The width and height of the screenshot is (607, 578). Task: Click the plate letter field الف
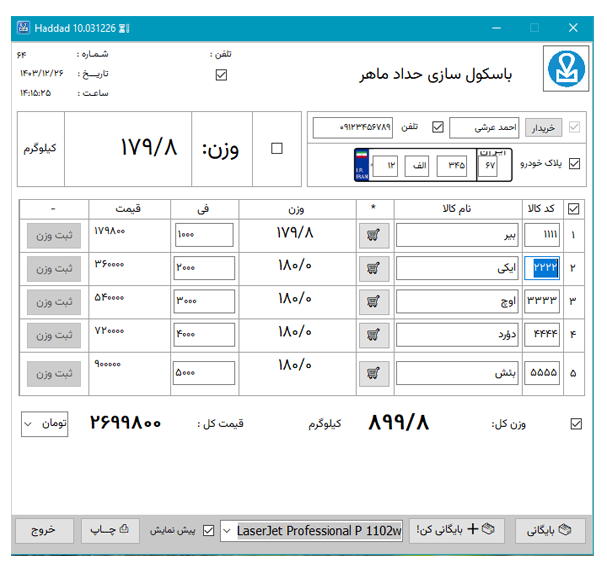coord(417,166)
